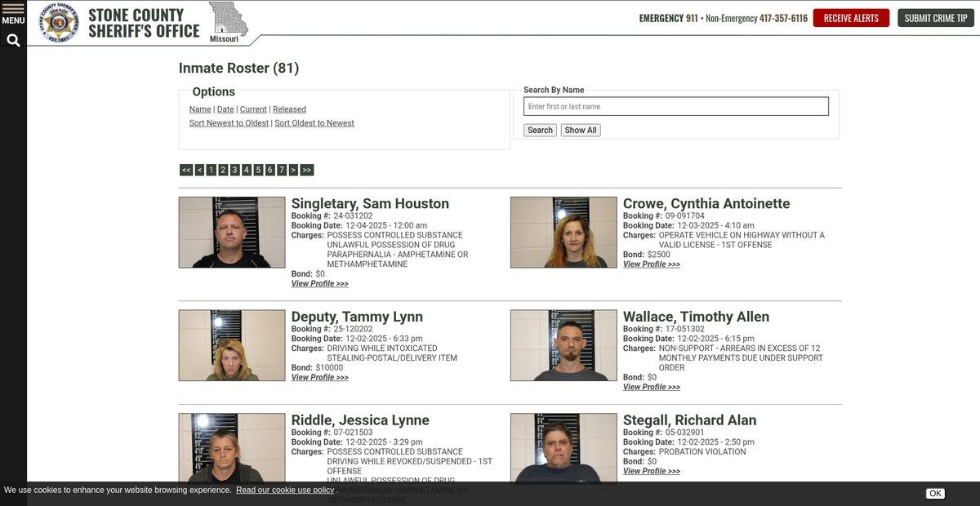Choose Sort Oldest to Newest
This screenshot has width=980, height=506.
click(314, 123)
